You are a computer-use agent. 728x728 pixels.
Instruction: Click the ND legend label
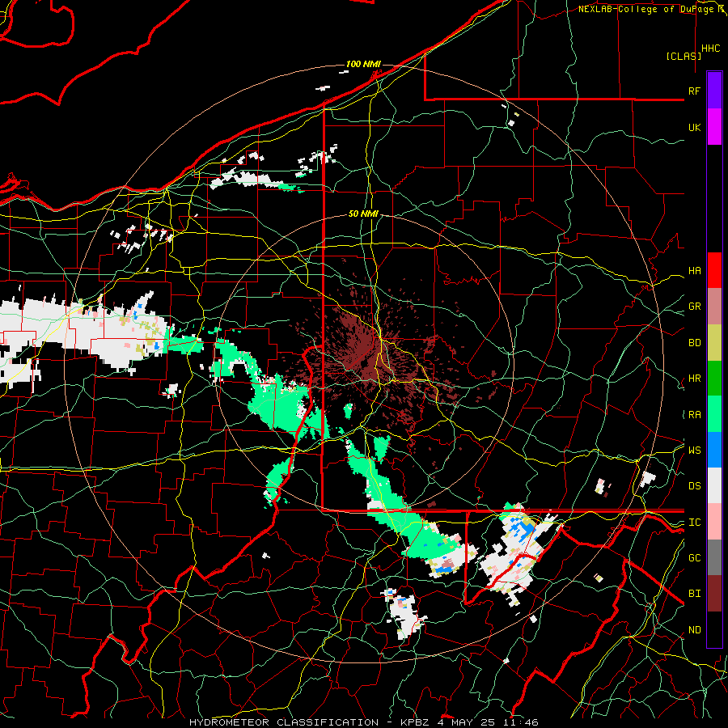[694, 630]
